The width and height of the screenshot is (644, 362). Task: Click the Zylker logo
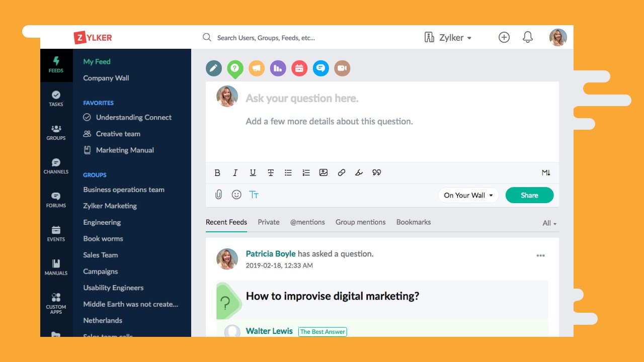(93, 38)
